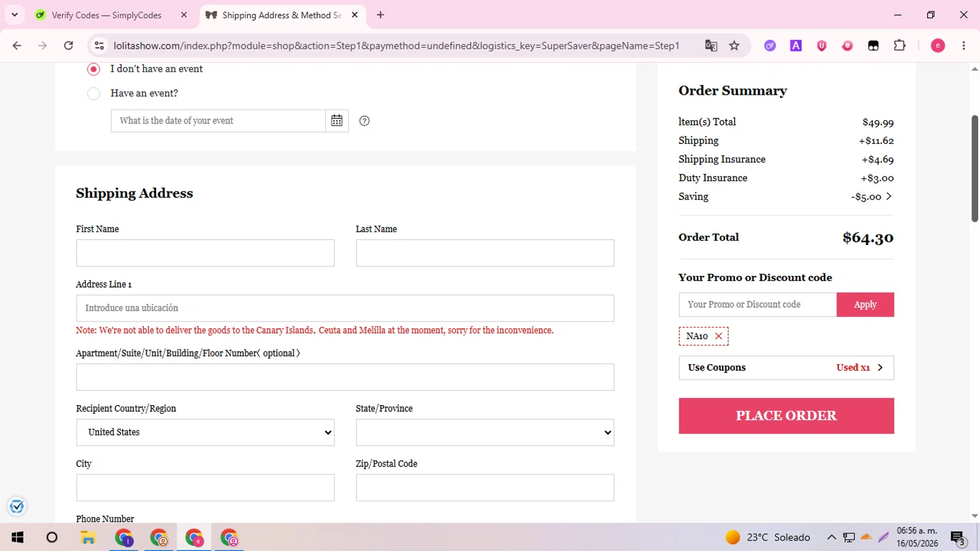Screen dimensions: 980x551
Task: Open the taskbar notification center icon
Action: (958, 538)
